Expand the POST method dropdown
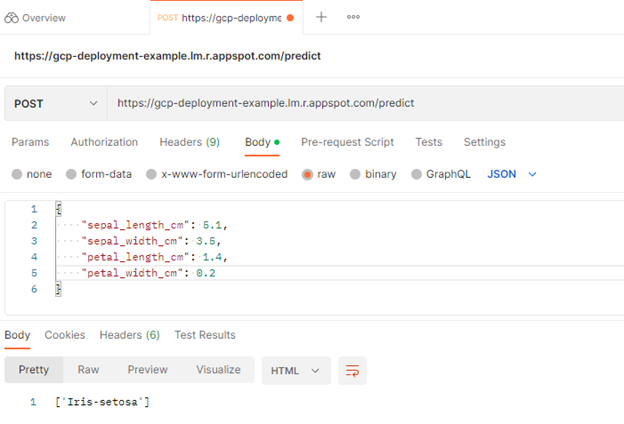624x424 pixels. pos(55,103)
